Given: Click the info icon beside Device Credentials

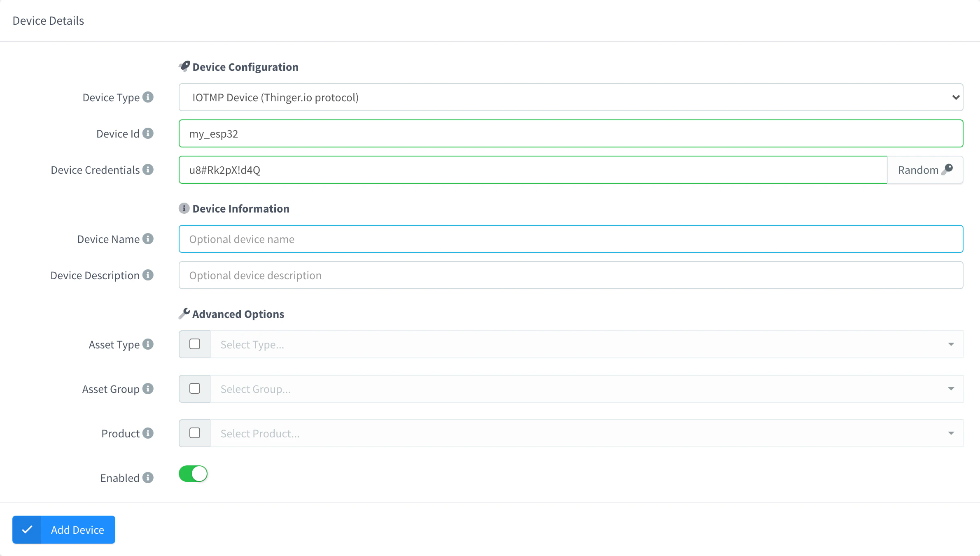Looking at the screenshot, I should pyautogui.click(x=148, y=170).
